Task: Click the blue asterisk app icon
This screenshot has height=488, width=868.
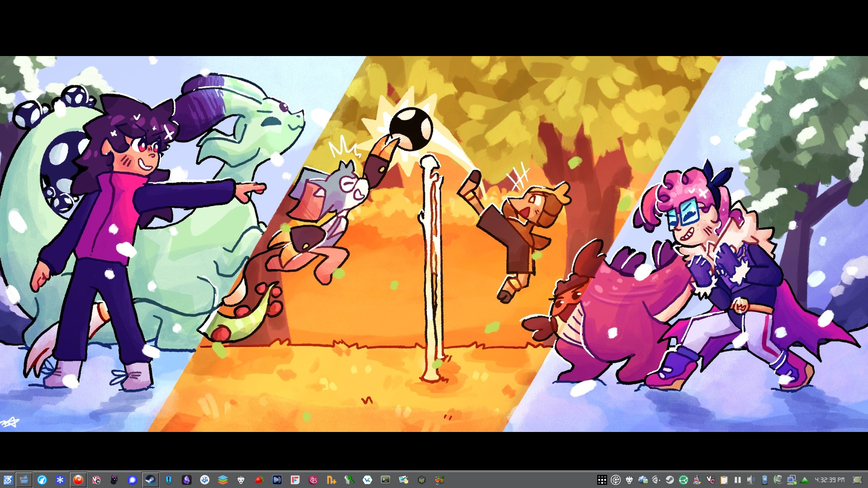Action: (60, 480)
